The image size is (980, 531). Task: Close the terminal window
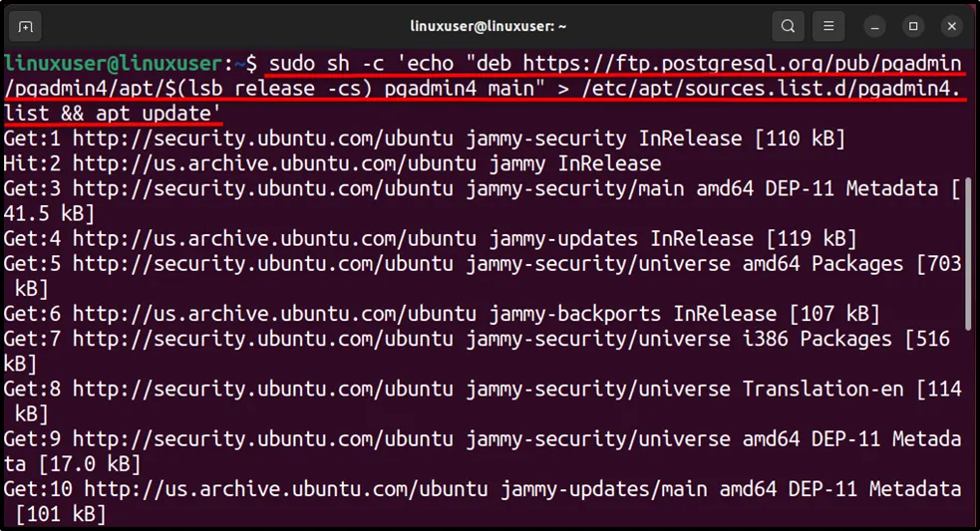(x=952, y=26)
